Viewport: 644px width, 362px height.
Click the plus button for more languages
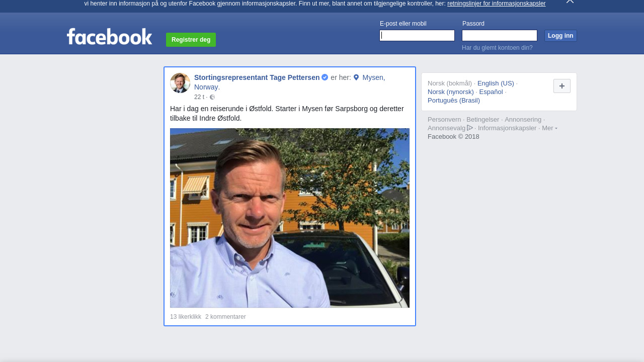pos(562,86)
